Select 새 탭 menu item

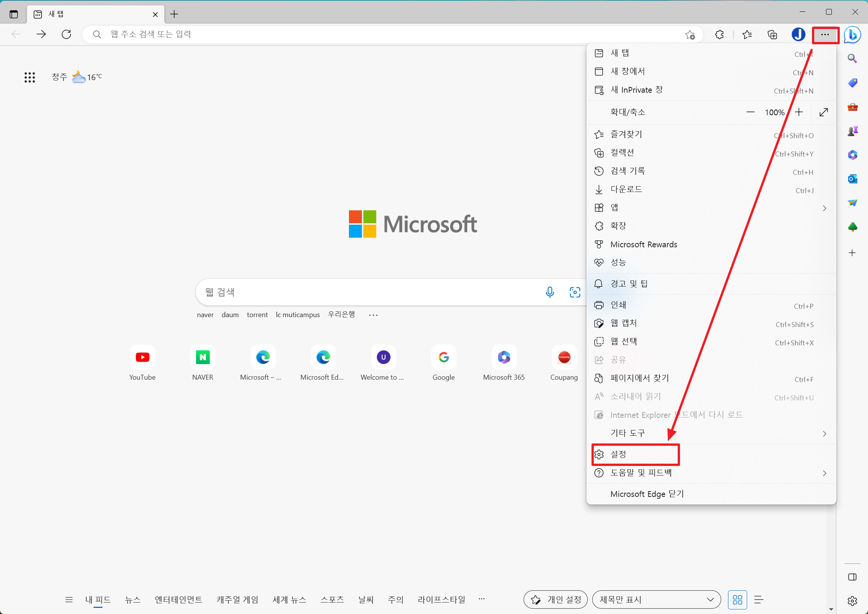[711, 53]
